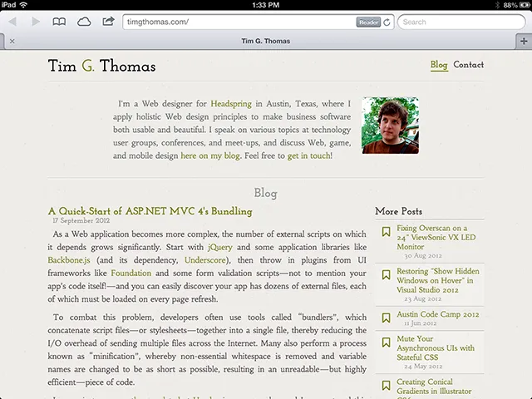The image size is (532, 399).
Task: Click bookmark icon beside Austin Code Camp 2012
Action: pos(386,318)
